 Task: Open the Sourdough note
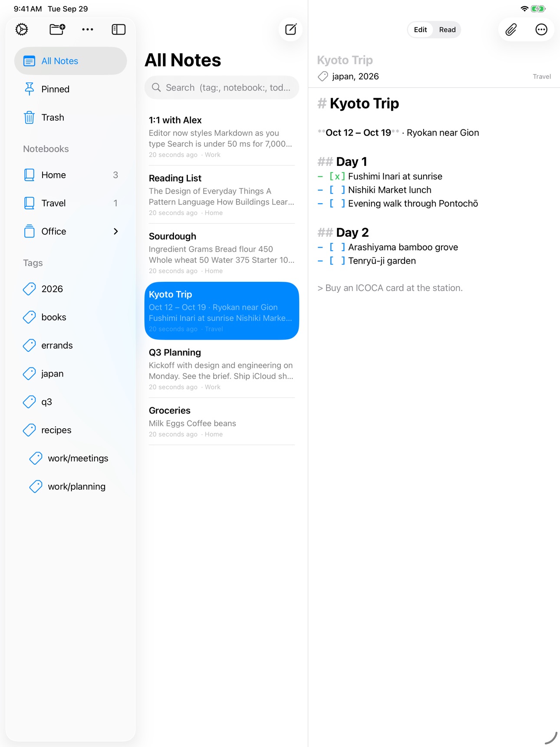tap(222, 253)
